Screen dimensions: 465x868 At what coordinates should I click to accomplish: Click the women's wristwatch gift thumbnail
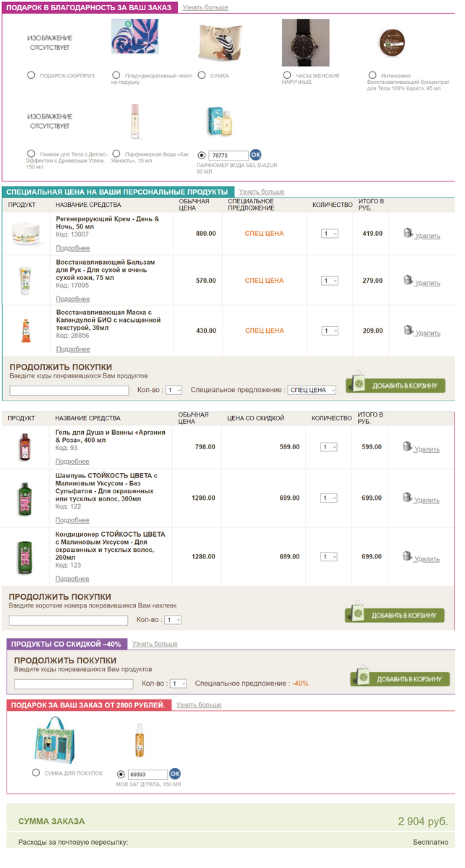click(305, 43)
